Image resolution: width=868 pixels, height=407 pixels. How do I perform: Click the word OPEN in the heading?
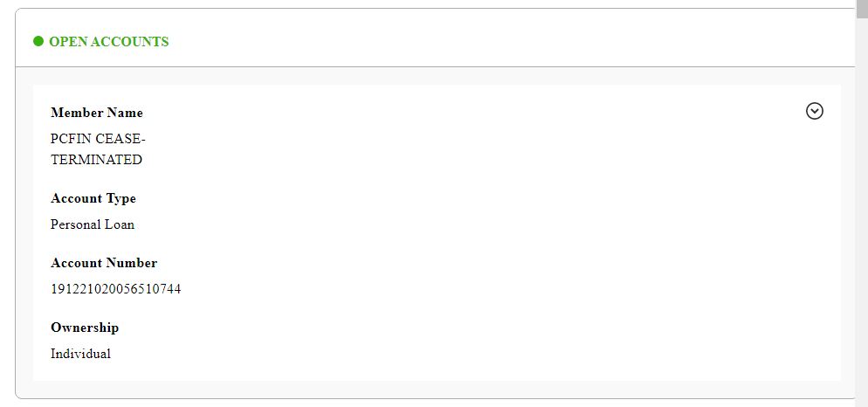tap(68, 42)
